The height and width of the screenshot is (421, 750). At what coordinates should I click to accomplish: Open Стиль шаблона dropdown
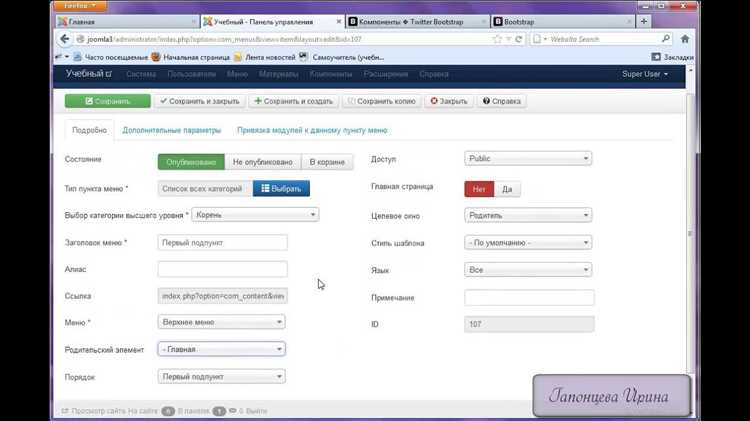click(528, 243)
